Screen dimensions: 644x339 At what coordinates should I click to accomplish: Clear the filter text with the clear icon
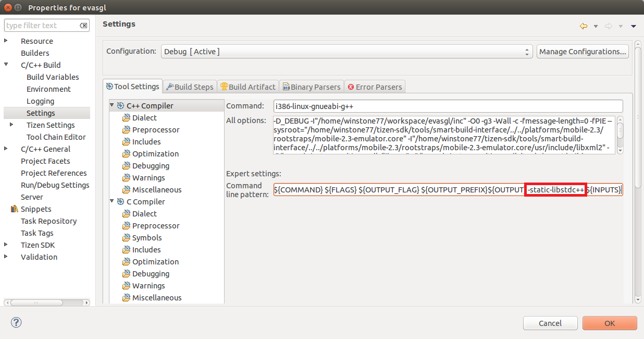83,26
